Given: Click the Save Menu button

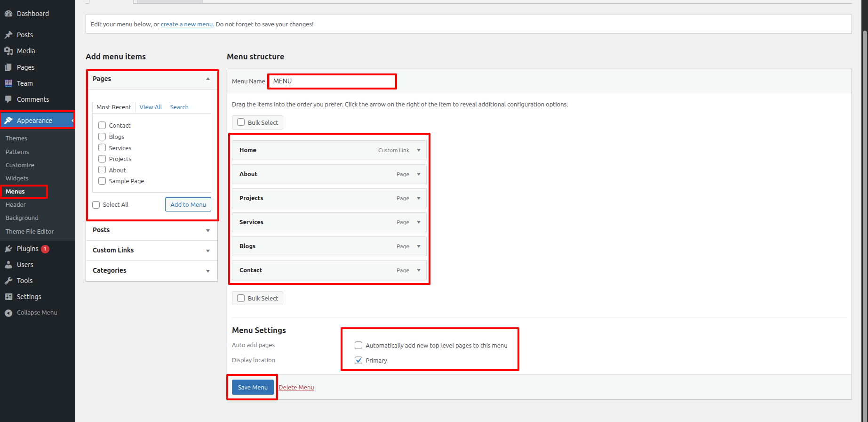Looking at the screenshot, I should click(253, 387).
